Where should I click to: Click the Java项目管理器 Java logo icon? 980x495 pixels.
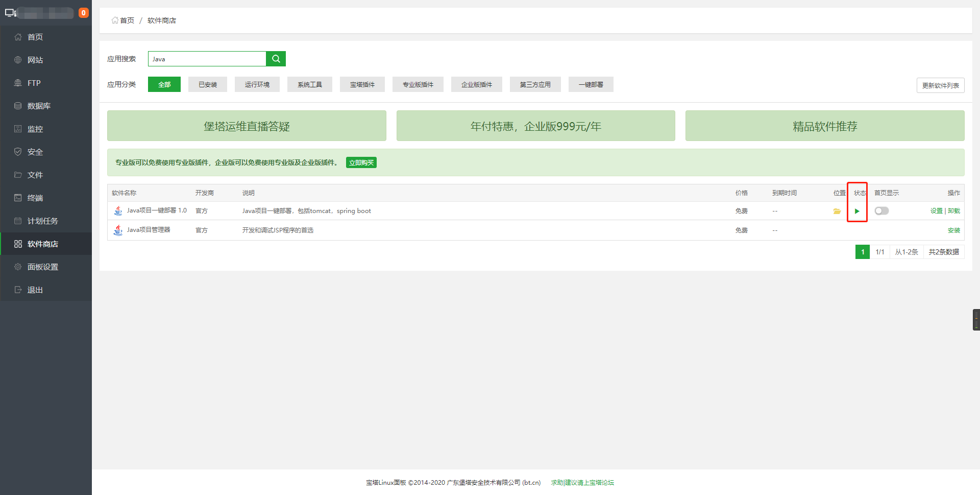point(118,230)
